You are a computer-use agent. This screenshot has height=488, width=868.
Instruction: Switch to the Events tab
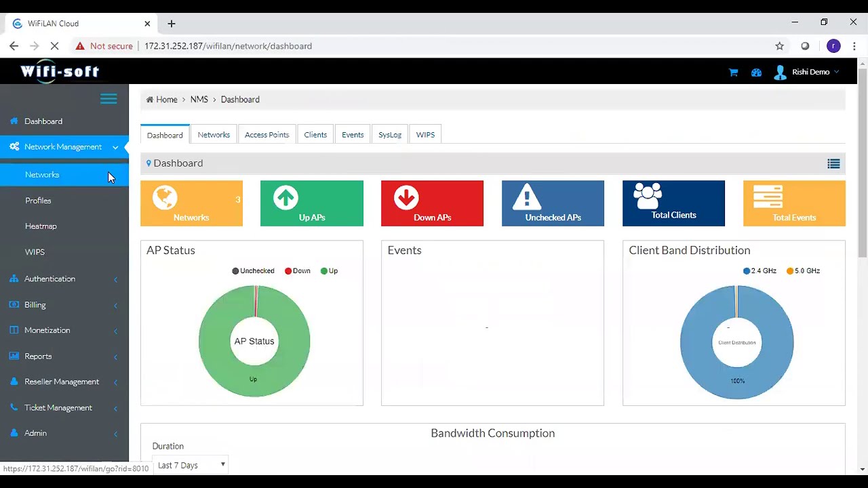353,135
